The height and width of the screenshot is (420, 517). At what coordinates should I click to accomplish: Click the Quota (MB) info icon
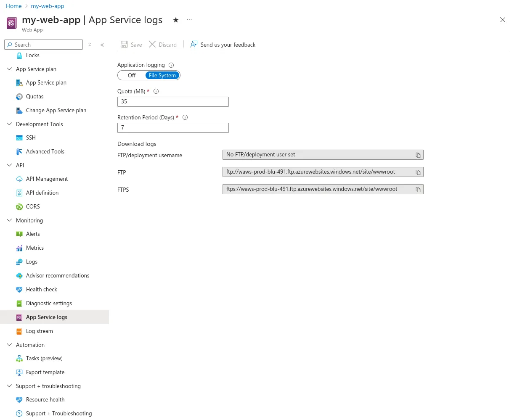tap(156, 91)
